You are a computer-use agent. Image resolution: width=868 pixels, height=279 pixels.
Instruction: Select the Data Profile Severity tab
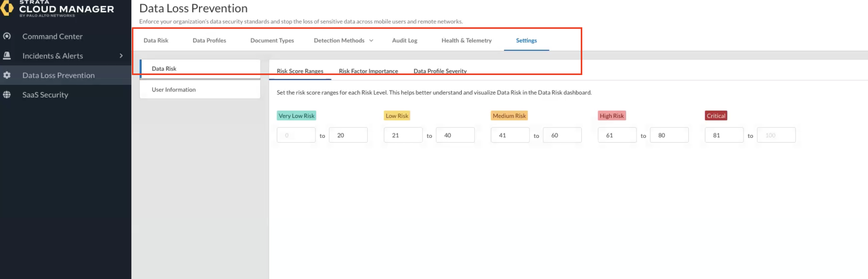(x=440, y=71)
